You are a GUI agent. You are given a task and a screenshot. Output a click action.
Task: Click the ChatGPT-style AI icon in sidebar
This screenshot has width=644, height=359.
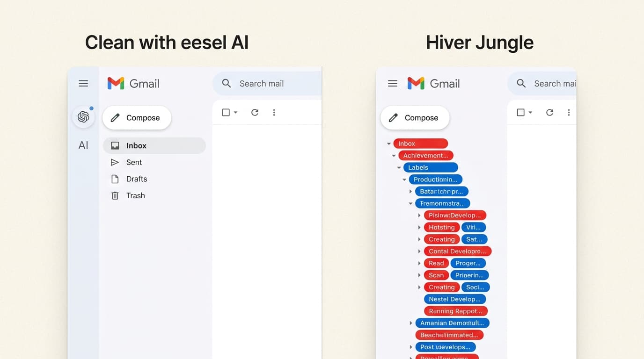pyautogui.click(x=83, y=117)
